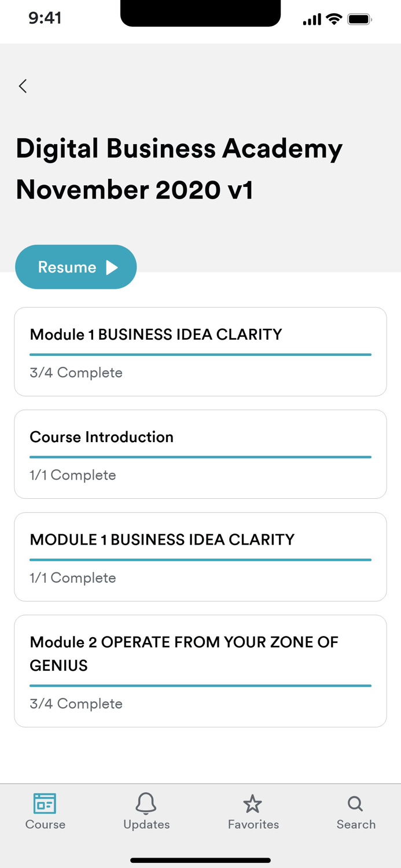Open MODULE 1 BUSINESS IDEA CLARITY lesson card
Viewport: 401px width, 868px height.
pyautogui.click(x=200, y=557)
